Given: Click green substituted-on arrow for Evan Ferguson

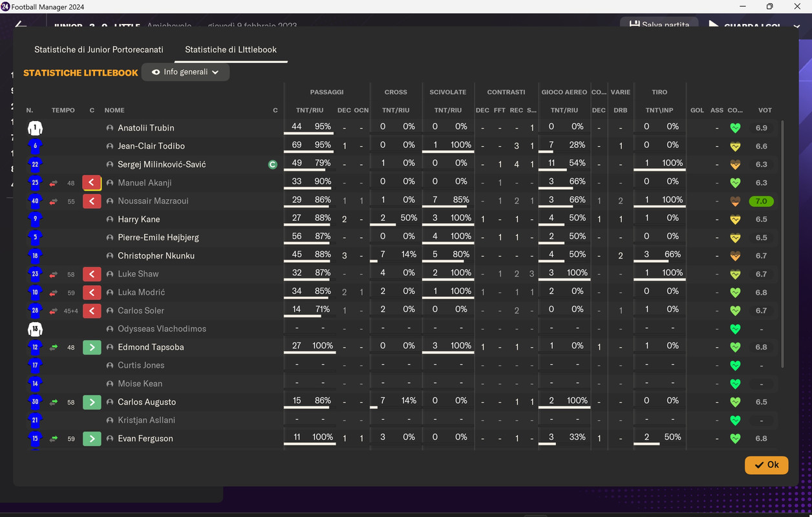Looking at the screenshot, I should tap(92, 439).
